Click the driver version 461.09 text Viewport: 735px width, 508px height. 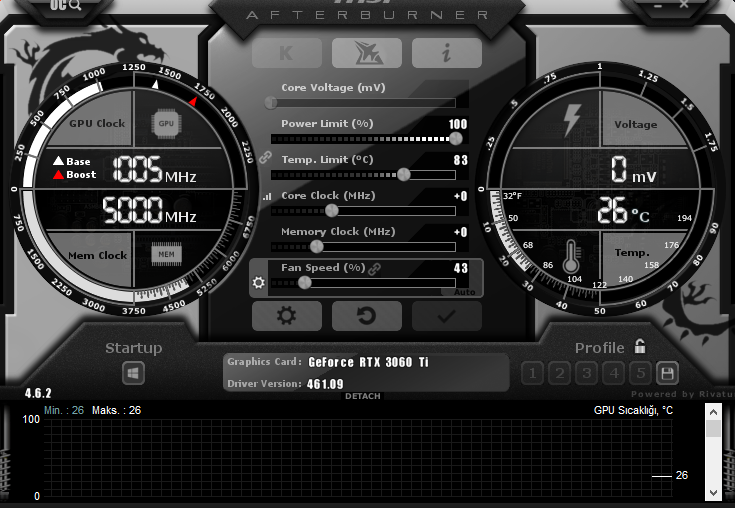pos(325,384)
